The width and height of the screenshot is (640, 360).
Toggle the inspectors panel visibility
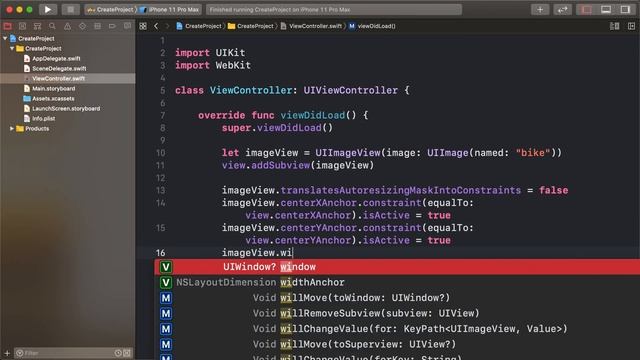[x=625, y=9]
